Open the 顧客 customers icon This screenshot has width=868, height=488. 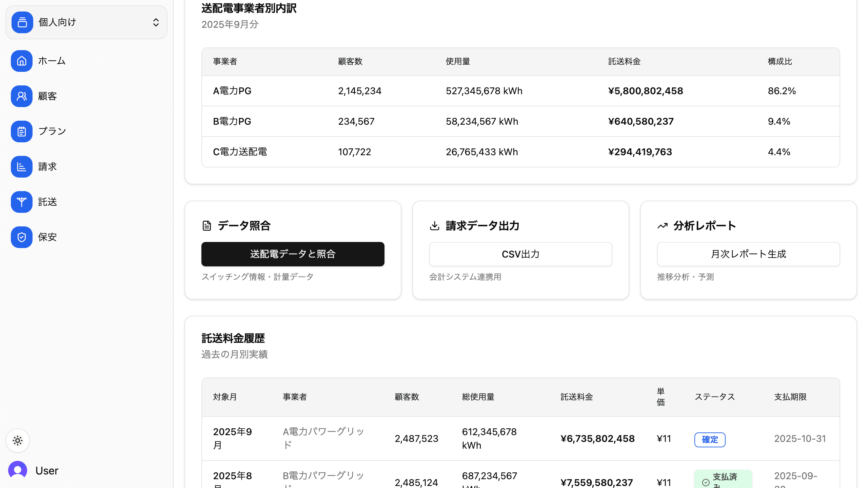coord(22,96)
